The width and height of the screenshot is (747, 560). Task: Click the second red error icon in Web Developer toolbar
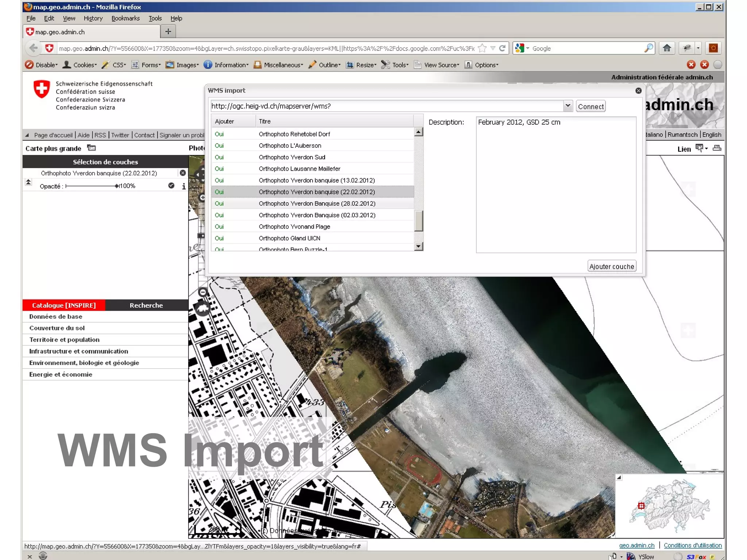704,65
